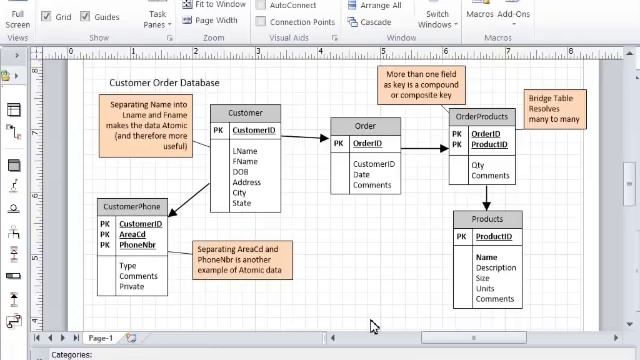Click the LName field in Customer table
Image resolution: width=640 pixels, height=360 pixels.
245,151
